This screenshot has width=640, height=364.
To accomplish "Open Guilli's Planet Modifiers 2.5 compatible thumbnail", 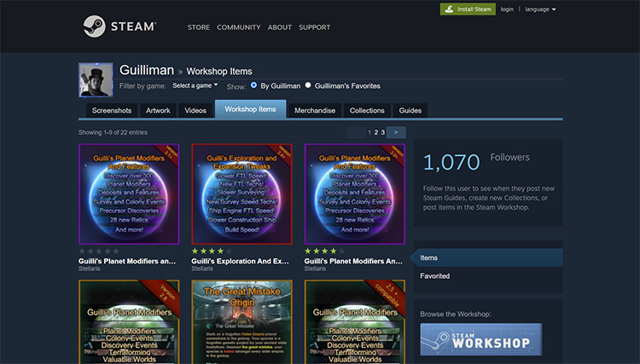I will tap(355, 321).
